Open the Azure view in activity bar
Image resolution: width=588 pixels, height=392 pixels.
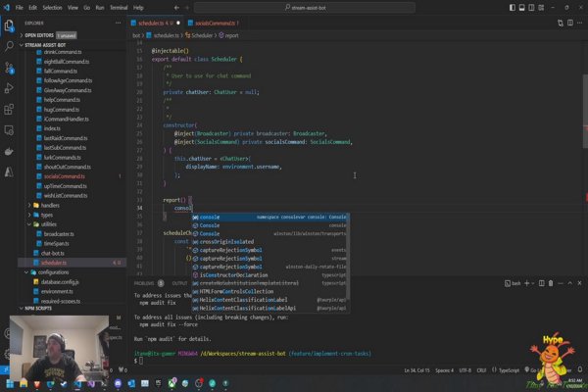point(9,171)
